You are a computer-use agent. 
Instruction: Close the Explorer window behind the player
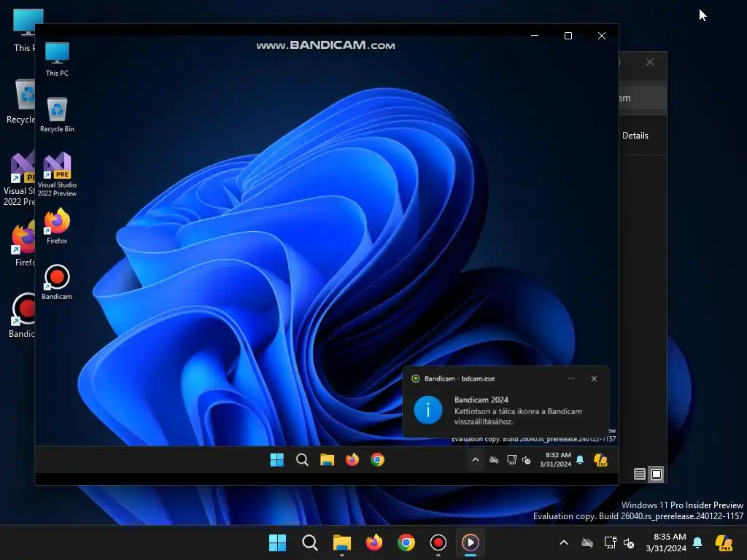pos(650,63)
